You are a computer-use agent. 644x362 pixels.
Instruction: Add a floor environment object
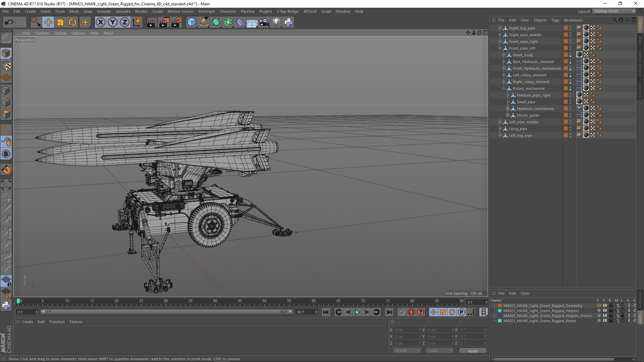(252, 22)
